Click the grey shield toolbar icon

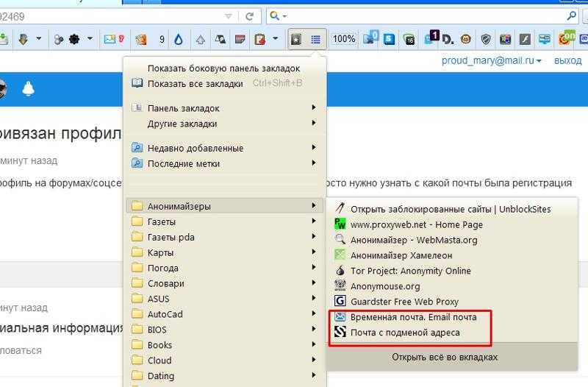[486, 39]
